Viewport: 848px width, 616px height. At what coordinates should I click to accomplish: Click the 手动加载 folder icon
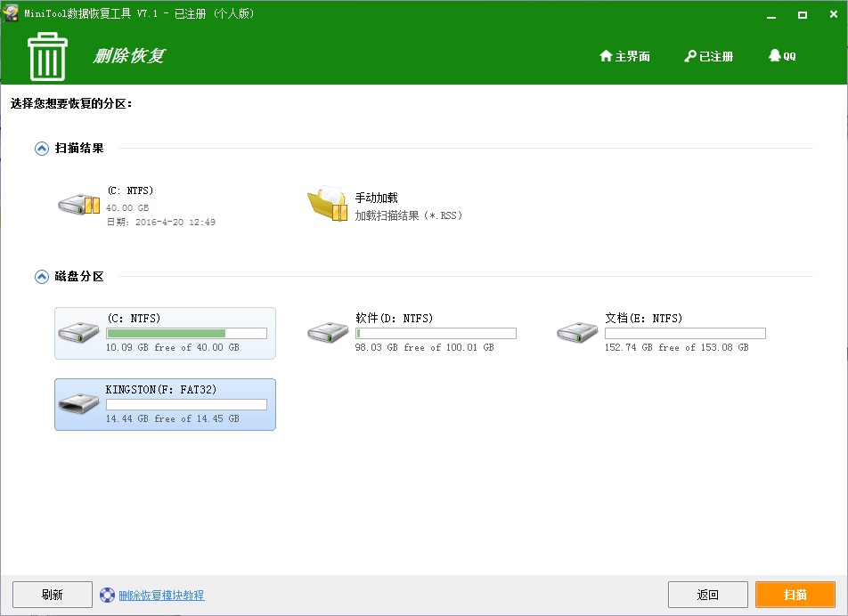(328, 204)
